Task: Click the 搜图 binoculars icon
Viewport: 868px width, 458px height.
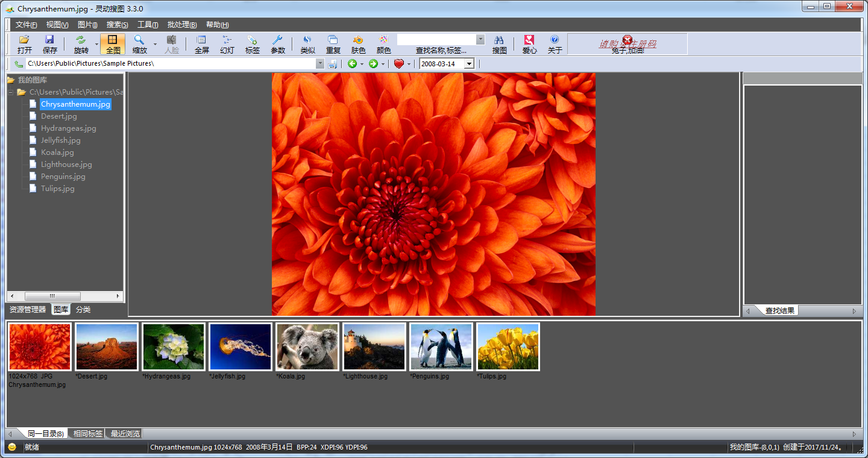Action: pyautogui.click(x=499, y=44)
